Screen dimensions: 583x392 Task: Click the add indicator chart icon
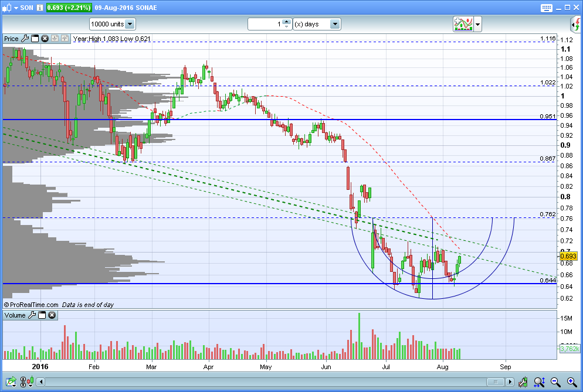tap(463, 24)
